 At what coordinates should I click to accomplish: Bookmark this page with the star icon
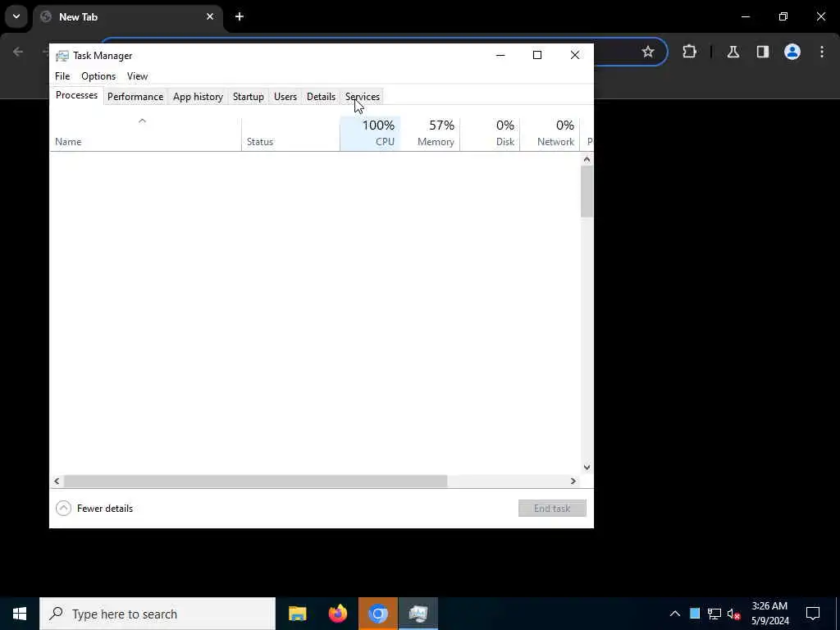click(648, 52)
